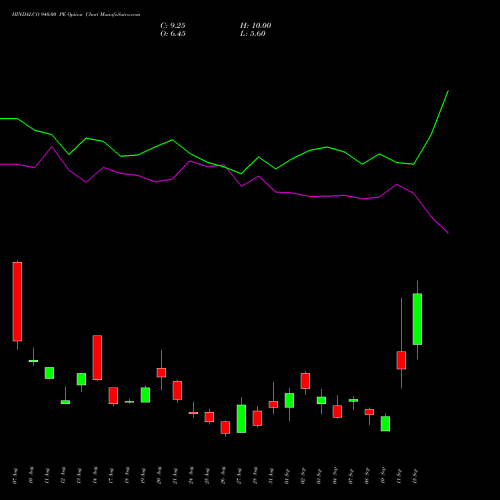Click the 20 Aug date label
The image size is (500, 500).
159,476
